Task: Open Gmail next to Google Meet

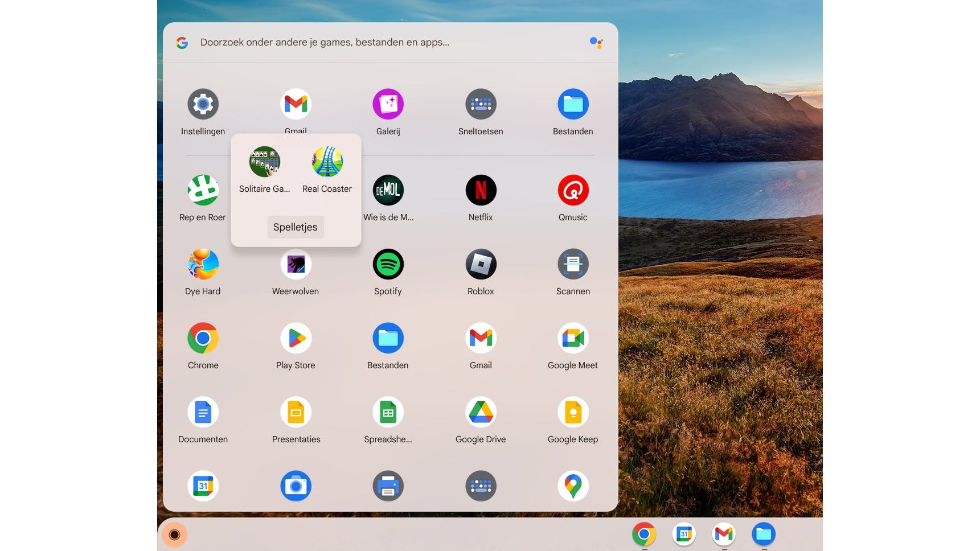Action: pos(481,338)
